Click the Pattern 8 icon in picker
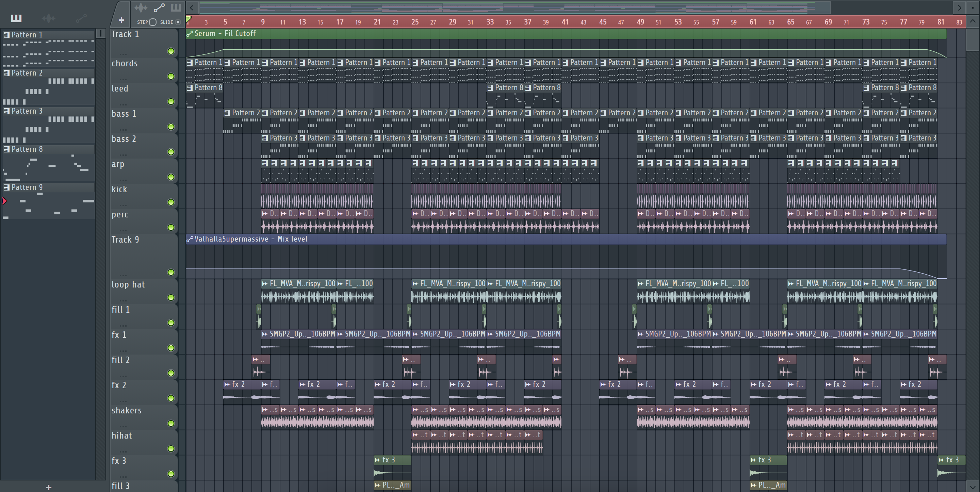This screenshot has height=492, width=980. tap(6, 149)
